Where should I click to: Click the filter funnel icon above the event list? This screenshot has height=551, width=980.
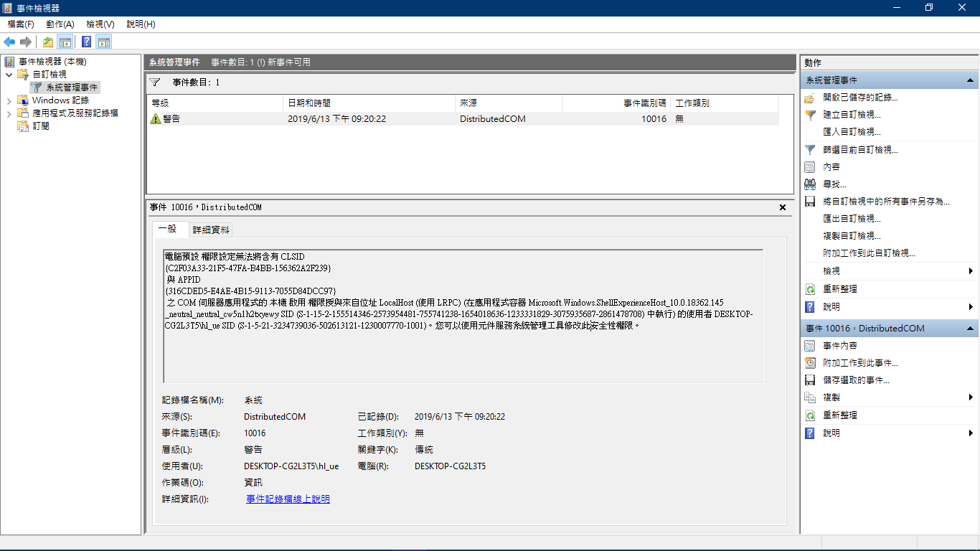click(155, 83)
